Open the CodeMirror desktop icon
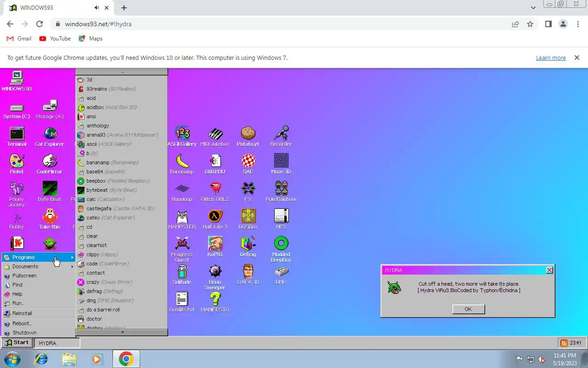 pos(50,164)
